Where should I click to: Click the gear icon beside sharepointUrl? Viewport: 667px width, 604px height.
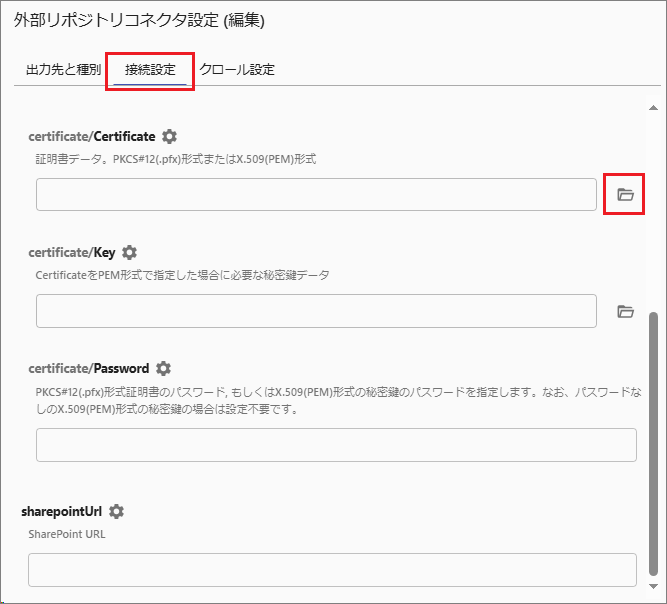[117, 511]
